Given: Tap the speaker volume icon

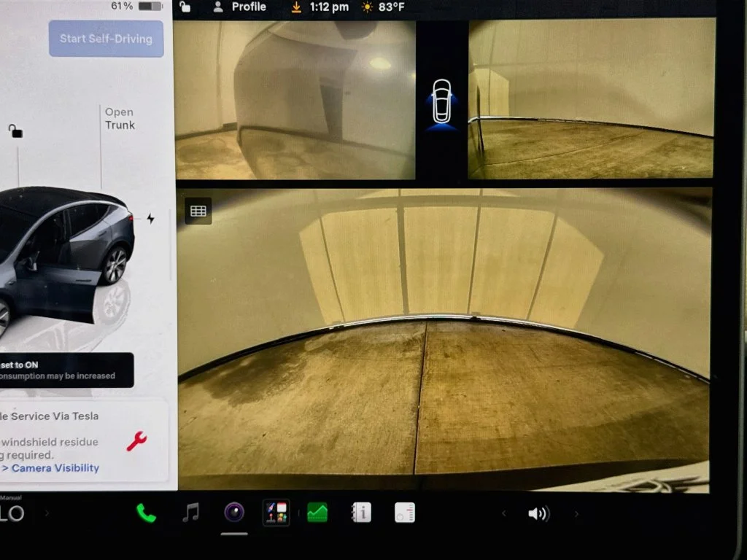Looking at the screenshot, I should [x=539, y=514].
